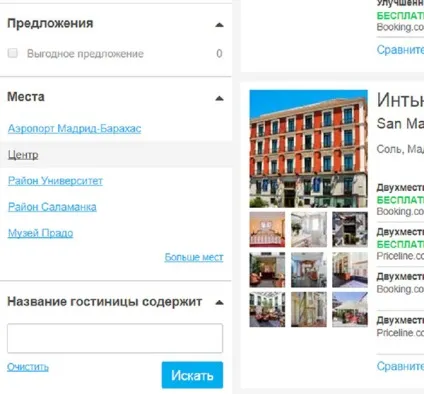Click the Искать button
Viewport: 424px width, 394px height.
coord(192,375)
